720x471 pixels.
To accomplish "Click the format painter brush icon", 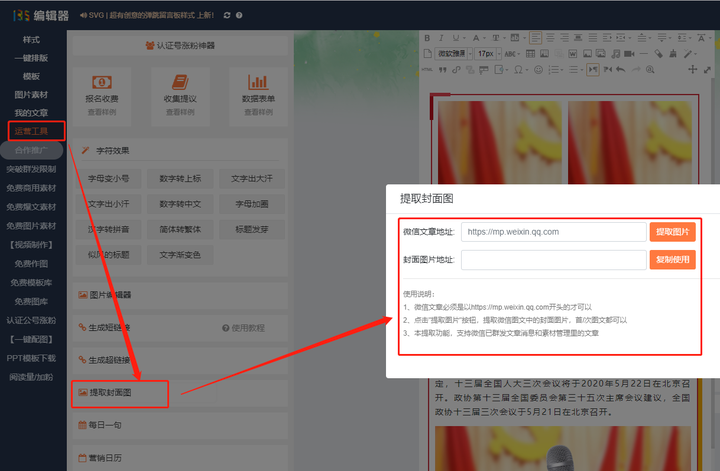I will pos(673,54).
